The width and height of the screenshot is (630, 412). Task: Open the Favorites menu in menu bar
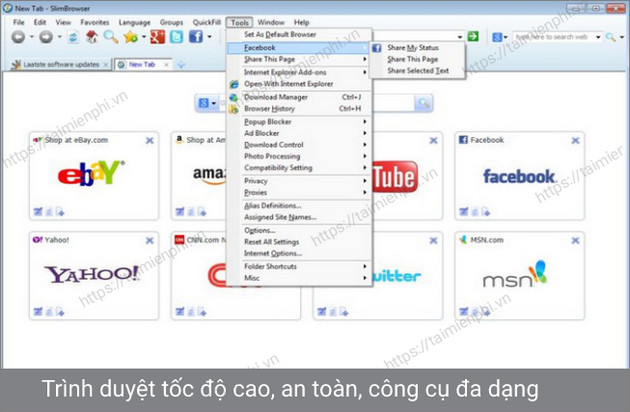pos(95,21)
